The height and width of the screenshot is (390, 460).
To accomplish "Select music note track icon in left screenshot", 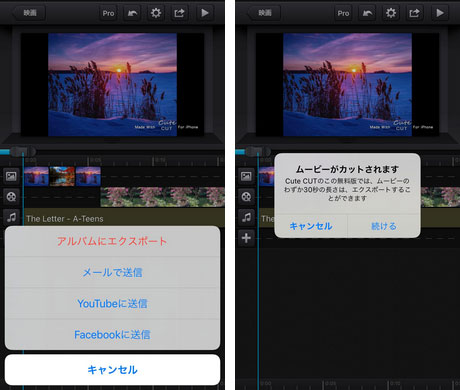I will point(11,217).
